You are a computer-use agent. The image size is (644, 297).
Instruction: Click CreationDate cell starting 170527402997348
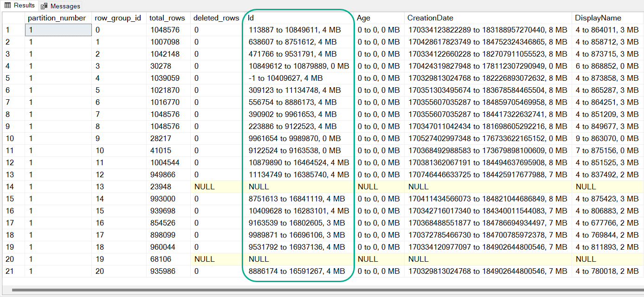488,139
